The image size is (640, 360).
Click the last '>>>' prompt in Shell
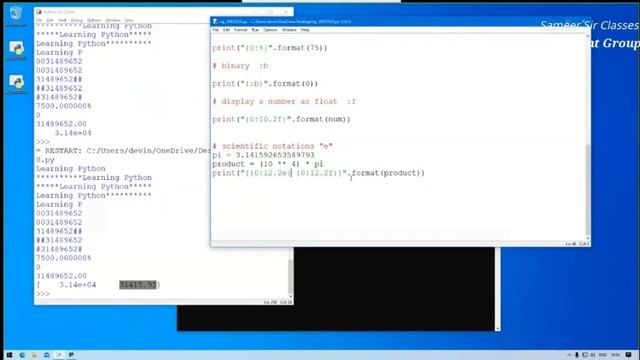(x=42, y=293)
